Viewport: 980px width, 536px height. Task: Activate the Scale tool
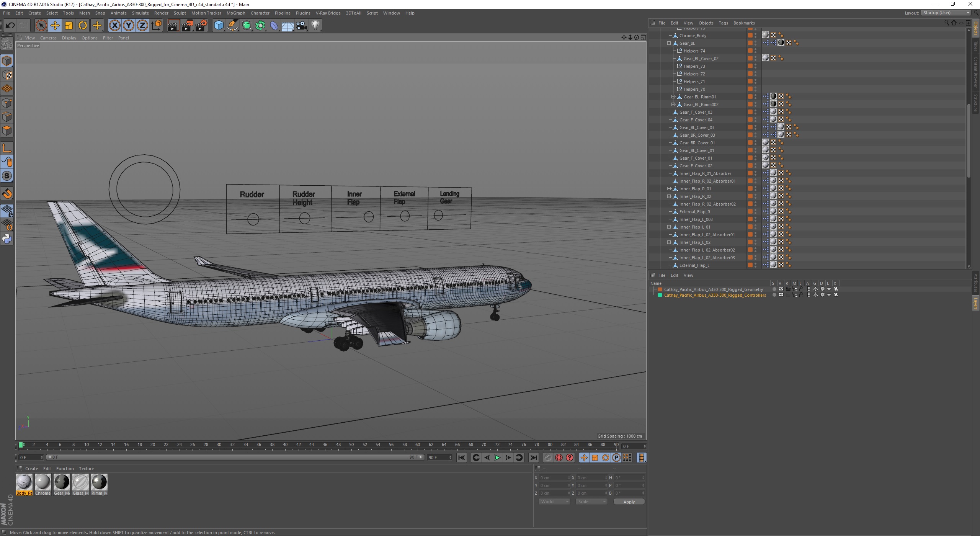69,26
